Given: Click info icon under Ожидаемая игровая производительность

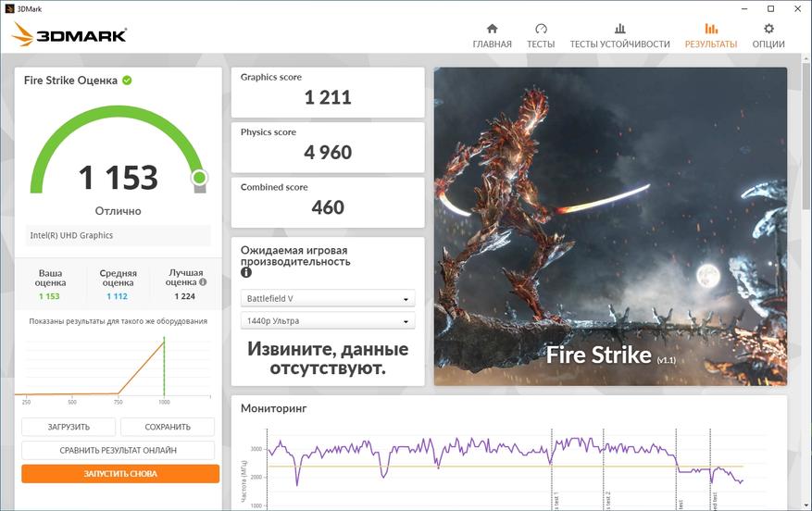Looking at the screenshot, I should [x=246, y=272].
